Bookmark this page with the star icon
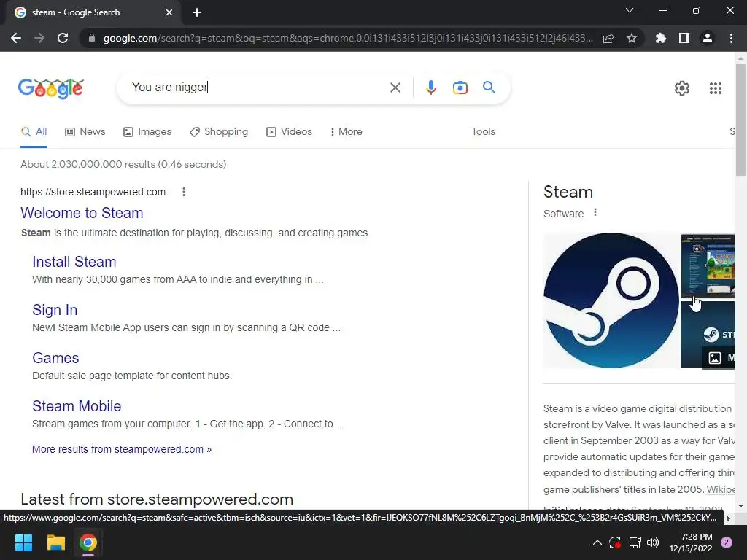This screenshot has height=560, width=747. pos(632,38)
